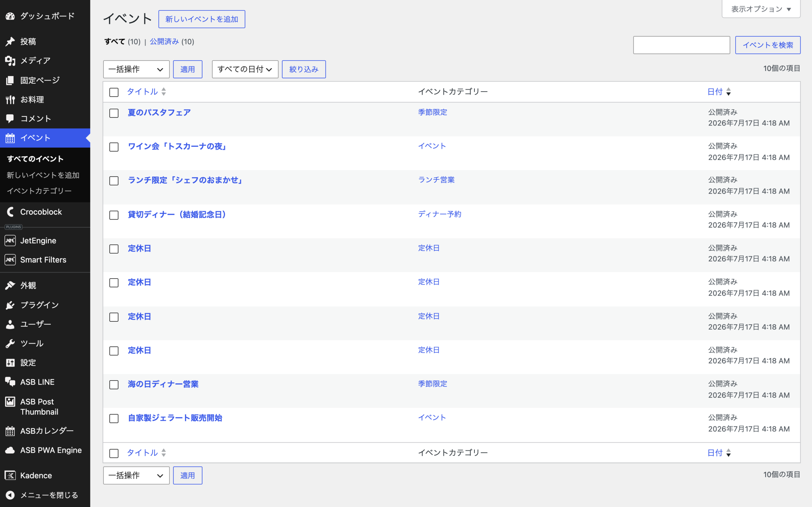Click the fork and knife お料理 icon
Image resolution: width=812 pixels, height=507 pixels.
pyautogui.click(x=10, y=99)
